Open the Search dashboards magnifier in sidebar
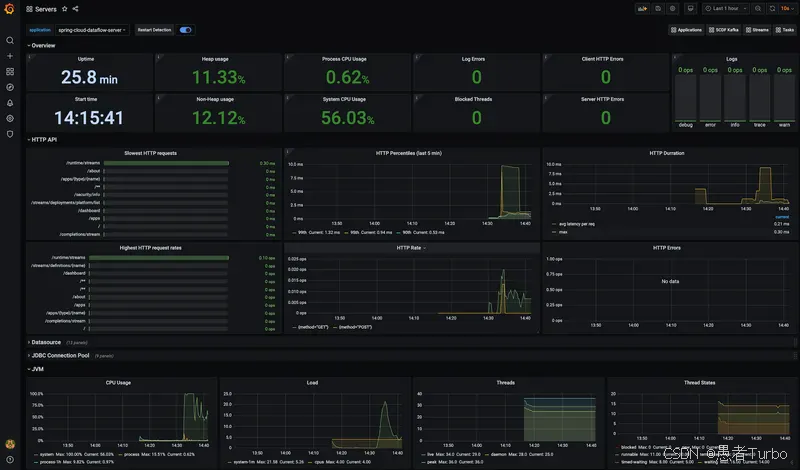 pos(10,40)
